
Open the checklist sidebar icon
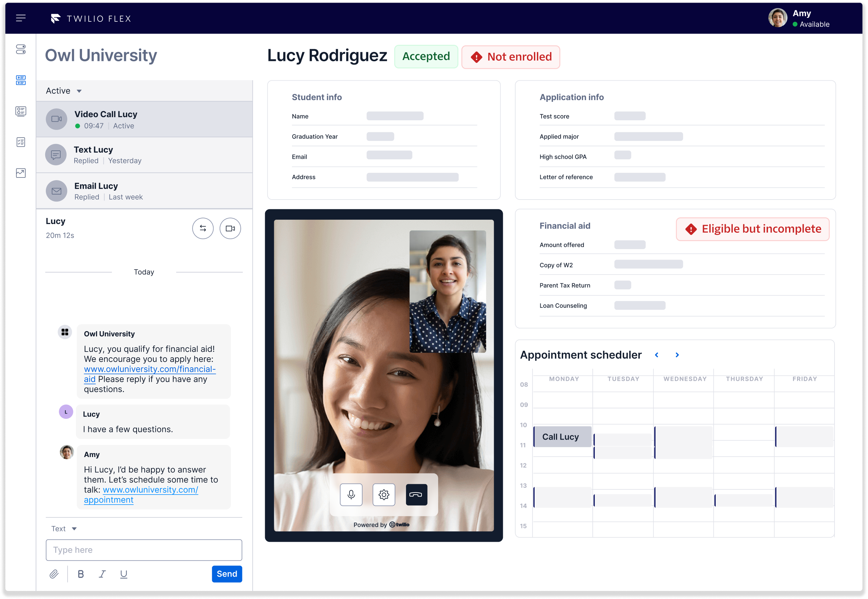pyautogui.click(x=21, y=142)
